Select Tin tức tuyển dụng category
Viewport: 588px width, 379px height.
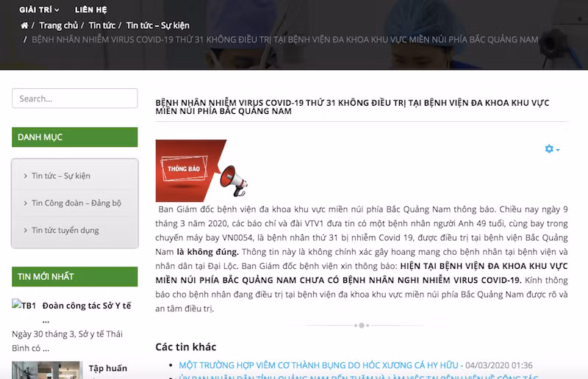coord(65,230)
